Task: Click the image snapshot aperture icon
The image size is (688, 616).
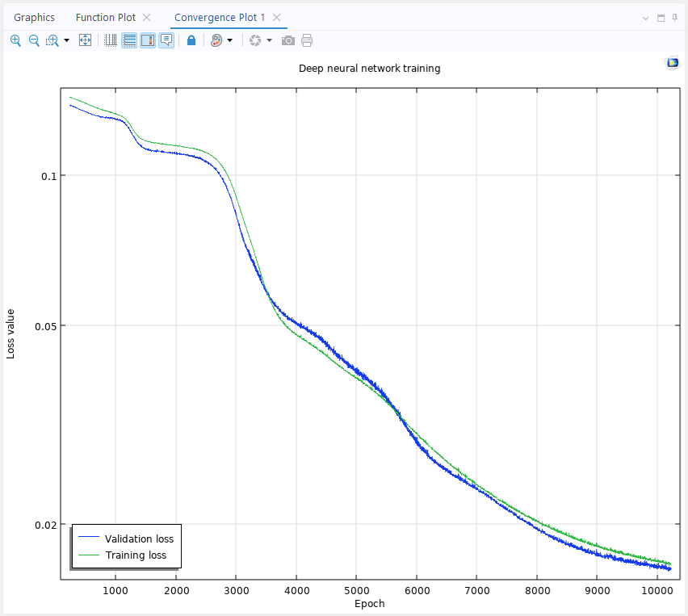Action: point(255,40)
